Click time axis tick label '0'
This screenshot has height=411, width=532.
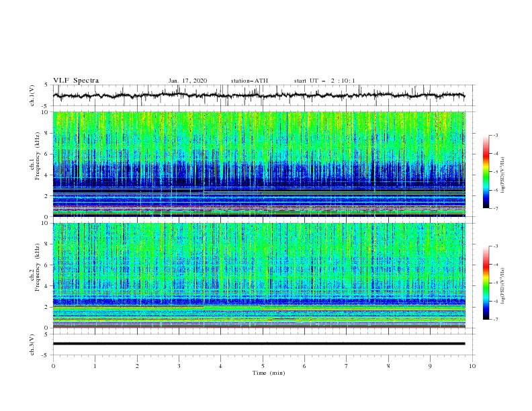[x=53, y=366]
